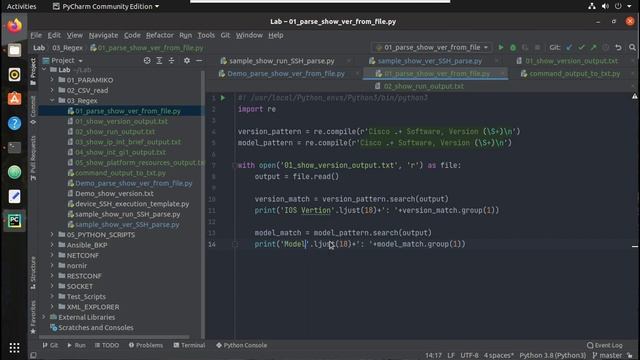
Task: Click Git commit checkmark icon
Action: click(581, 47)
